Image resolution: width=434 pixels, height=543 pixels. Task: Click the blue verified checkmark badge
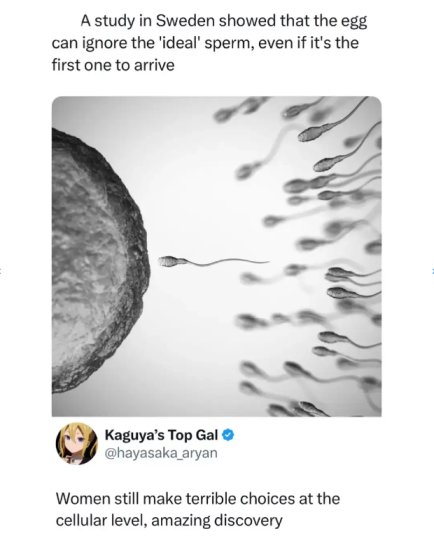228,435
